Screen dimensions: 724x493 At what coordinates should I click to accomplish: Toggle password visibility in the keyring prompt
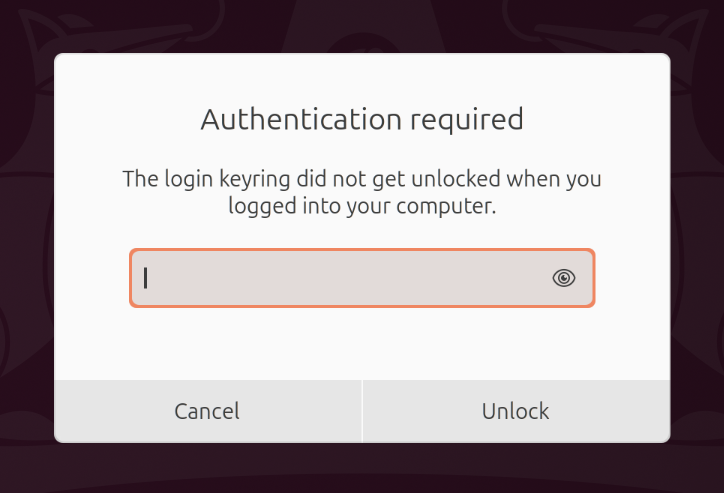[564, 278]
